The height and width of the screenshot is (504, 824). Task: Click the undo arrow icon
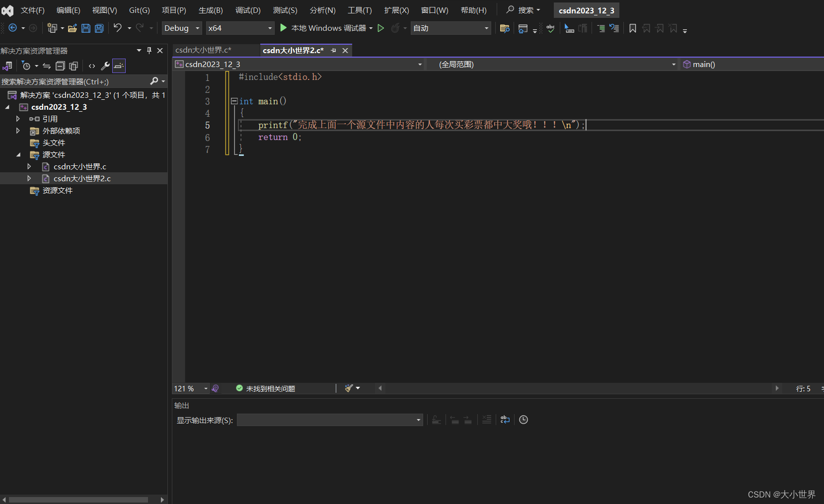pos(118,28)
